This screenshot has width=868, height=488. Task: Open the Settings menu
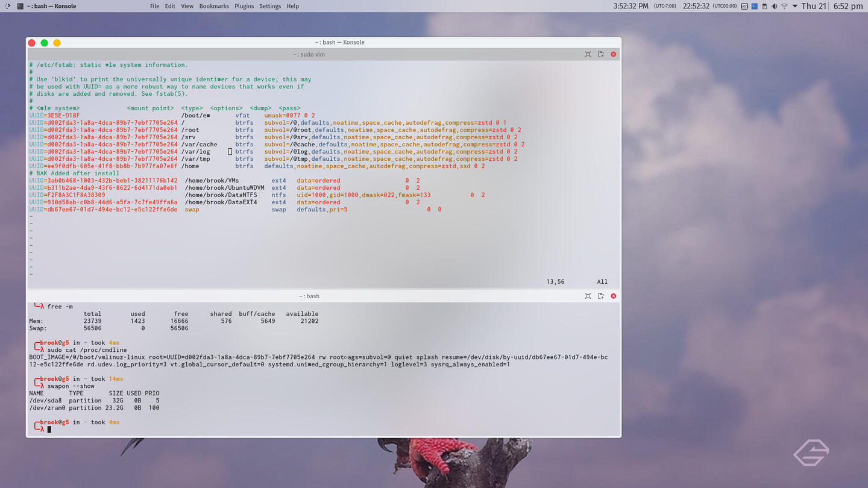(x=270, y=6)
